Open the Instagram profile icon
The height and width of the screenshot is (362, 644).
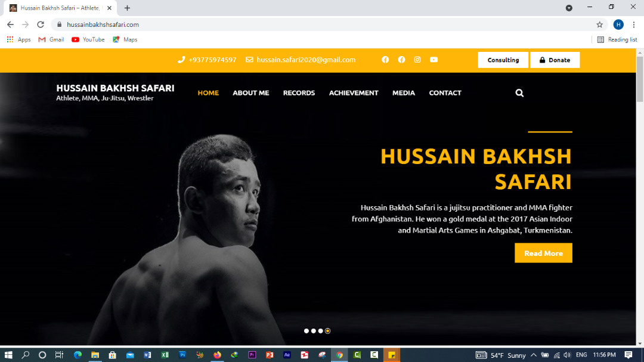[x=417, y=60]
